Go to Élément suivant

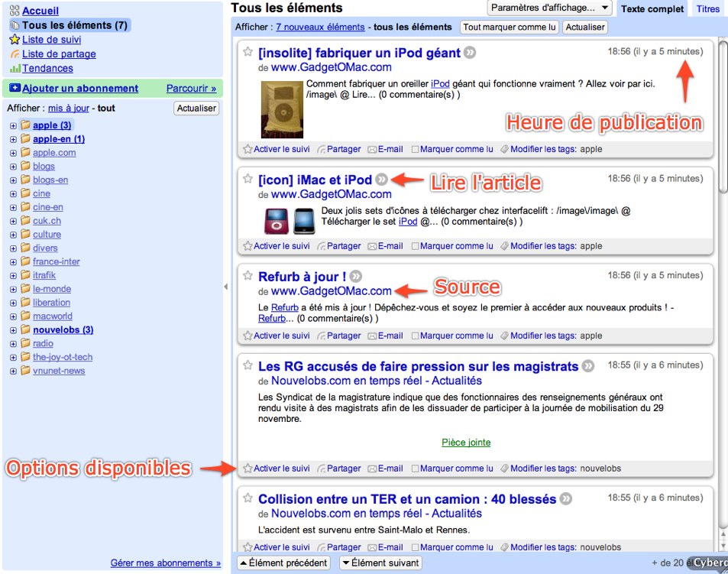tap(380, 563)
